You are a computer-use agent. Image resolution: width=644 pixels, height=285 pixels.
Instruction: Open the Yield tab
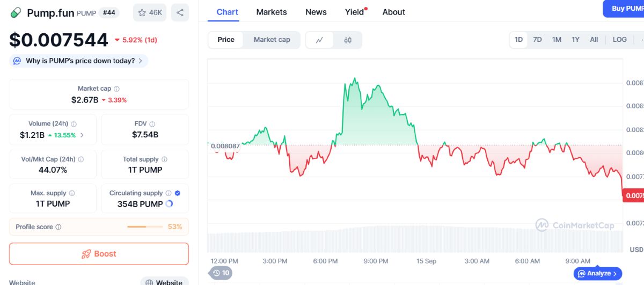pyautogui.click(x=355, y=12)
